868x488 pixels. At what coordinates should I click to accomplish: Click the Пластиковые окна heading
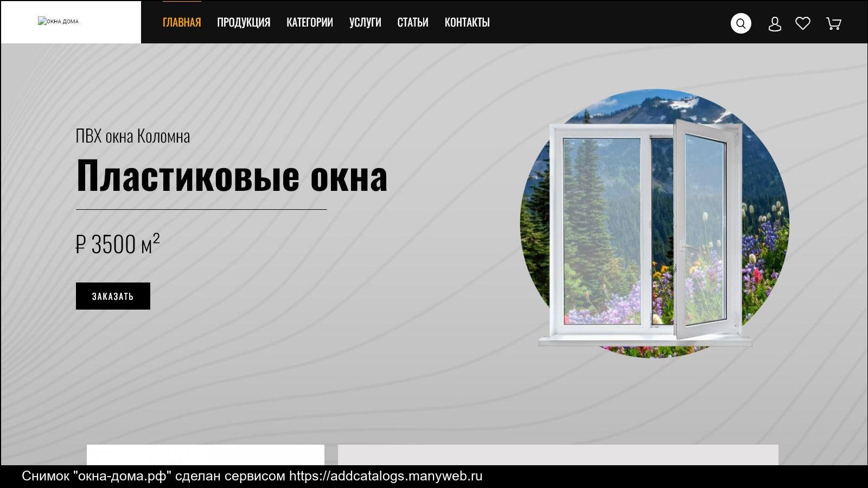(x=232, y=176)
